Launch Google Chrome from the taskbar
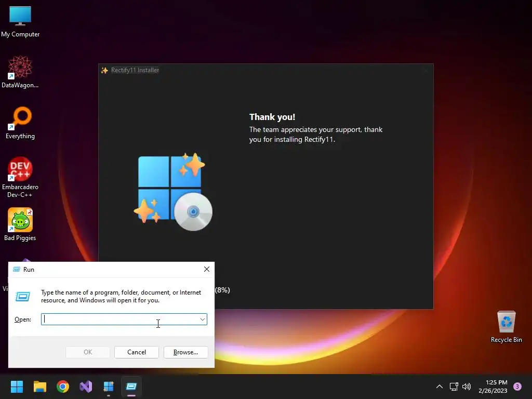The image size is (532, 399). coord(63,387)
